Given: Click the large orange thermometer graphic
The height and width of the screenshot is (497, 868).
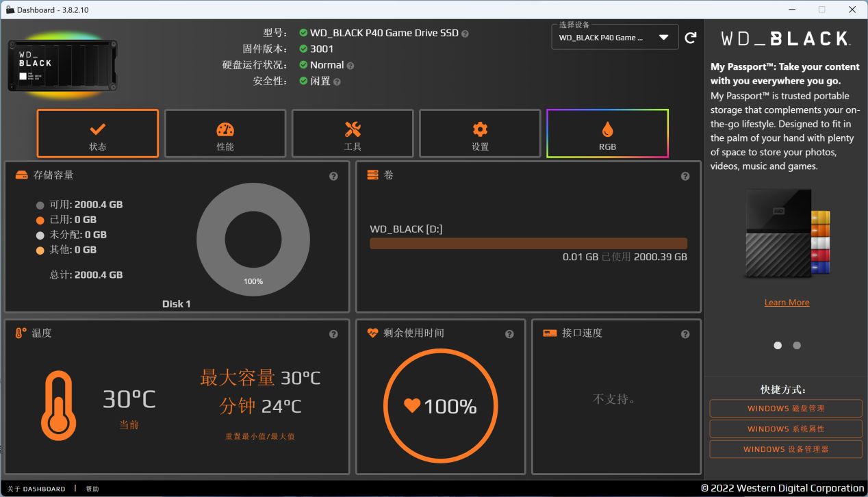Looking at the screenshot, I should (x=58, y=405).
